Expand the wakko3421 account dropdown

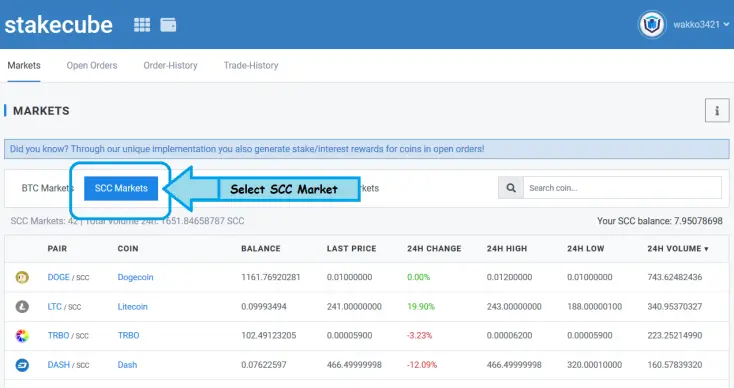pos(701,24)
